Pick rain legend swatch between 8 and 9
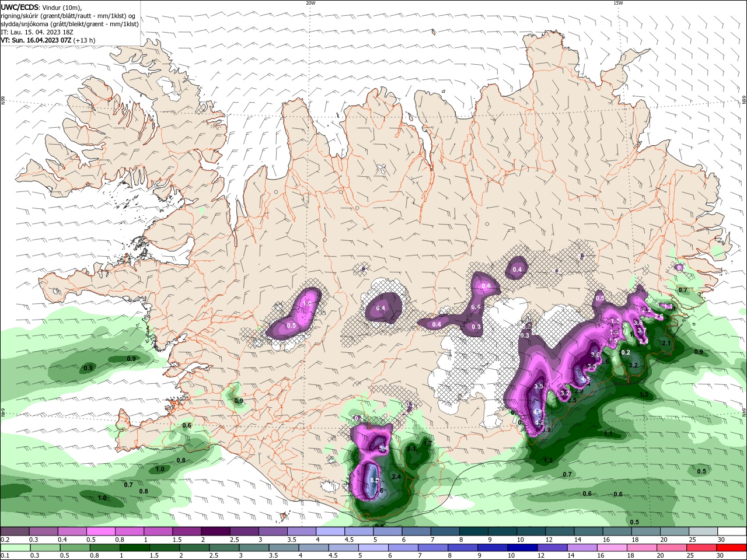 463,548
